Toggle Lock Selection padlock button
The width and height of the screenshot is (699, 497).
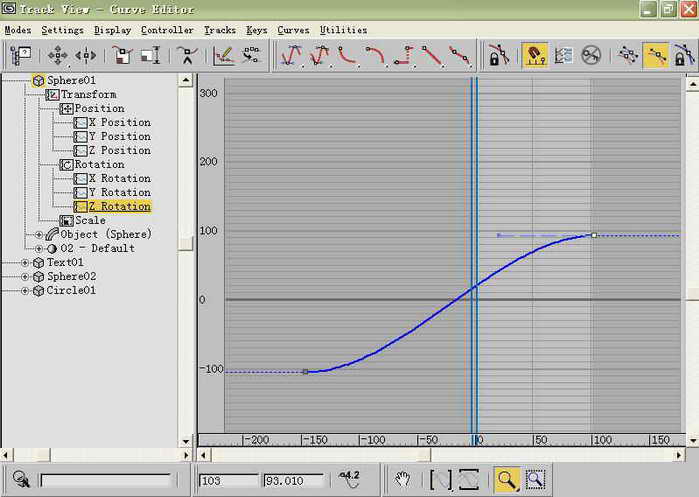pyautogui.click(x=495, y=56)
